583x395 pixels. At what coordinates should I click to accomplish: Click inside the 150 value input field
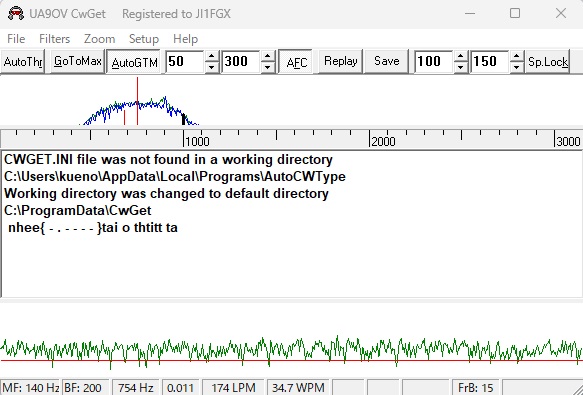pos(490,61)
